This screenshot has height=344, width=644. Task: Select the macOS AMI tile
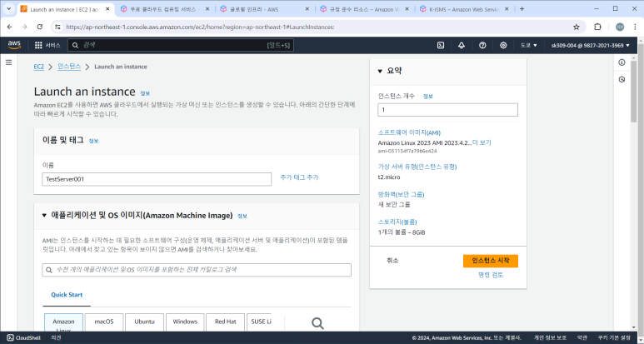pos(104,322)
